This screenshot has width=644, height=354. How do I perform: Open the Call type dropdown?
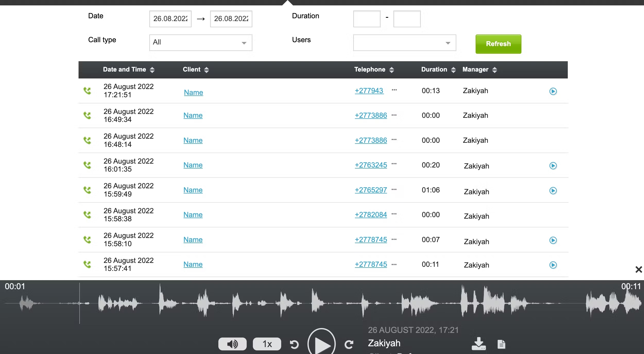pyautogui.click(x=201, y=43)
